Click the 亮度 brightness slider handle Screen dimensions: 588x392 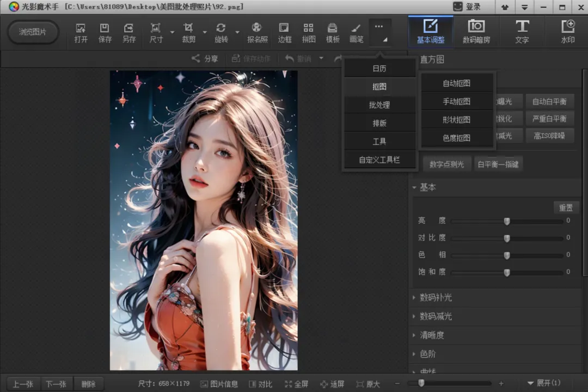[x=507, y=221]
